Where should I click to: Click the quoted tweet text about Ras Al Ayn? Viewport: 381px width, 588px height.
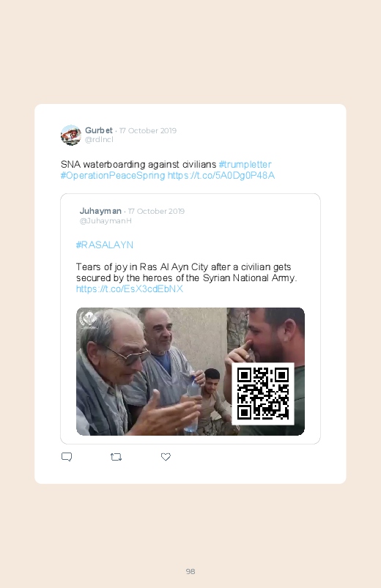[187, 272]
